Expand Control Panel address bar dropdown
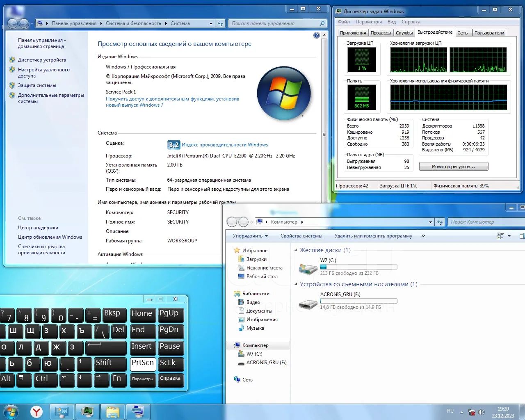Screen dimensions: 525x420 (211, 23)
